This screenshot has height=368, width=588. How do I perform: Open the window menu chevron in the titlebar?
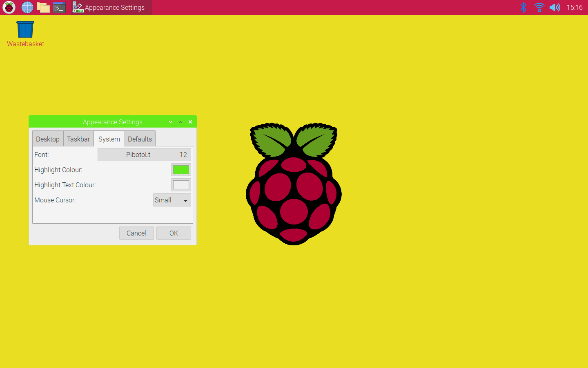(x=171, y=121)
